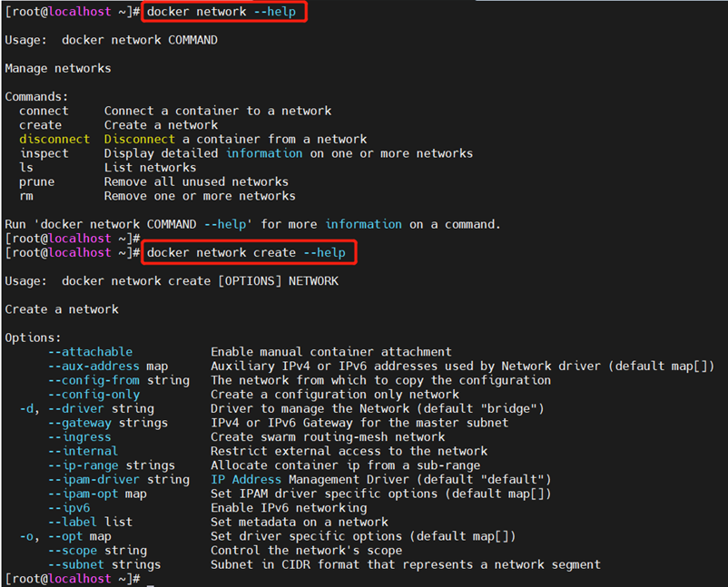
Task: Click 'IP Address Management Driver' description
Action: point(380,479)
